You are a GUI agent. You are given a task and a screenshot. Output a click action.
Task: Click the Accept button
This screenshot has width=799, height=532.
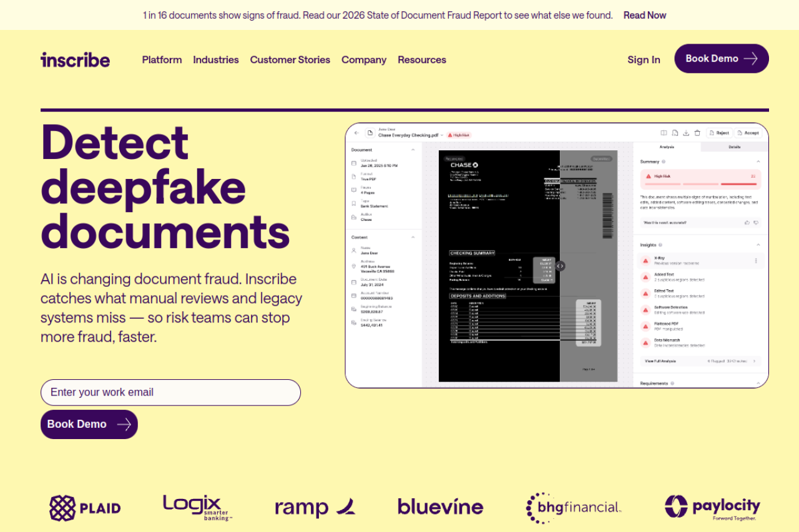point(748,133)
